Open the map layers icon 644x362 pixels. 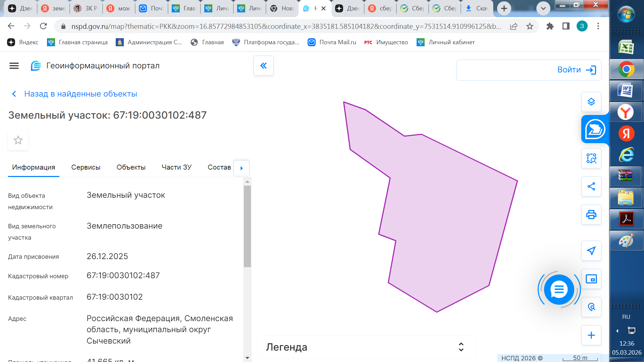591,102
